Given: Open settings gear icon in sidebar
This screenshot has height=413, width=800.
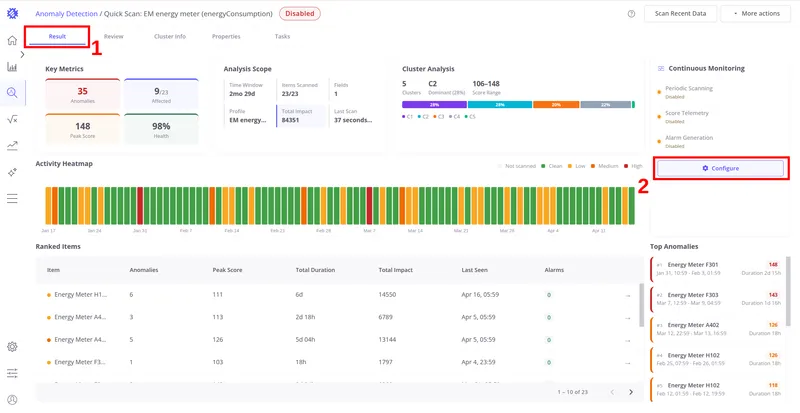Looking at the screenshot, I should tap(12, 347).
